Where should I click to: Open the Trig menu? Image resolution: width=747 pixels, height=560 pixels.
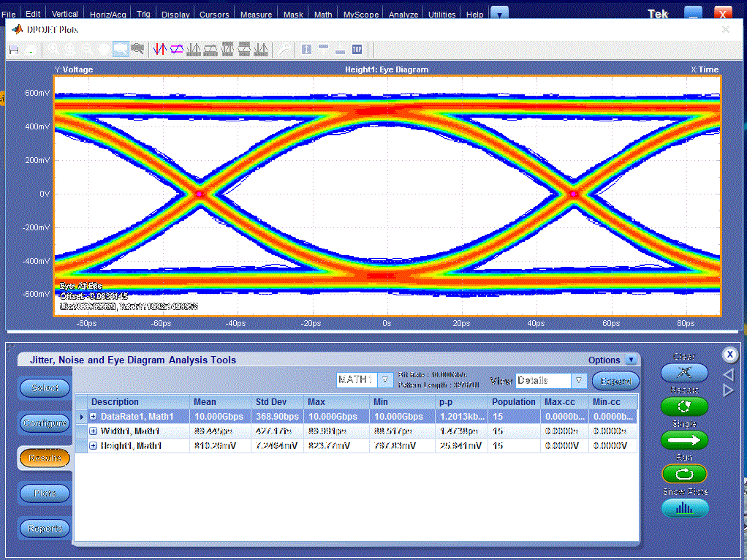click(x=143, y=15)
